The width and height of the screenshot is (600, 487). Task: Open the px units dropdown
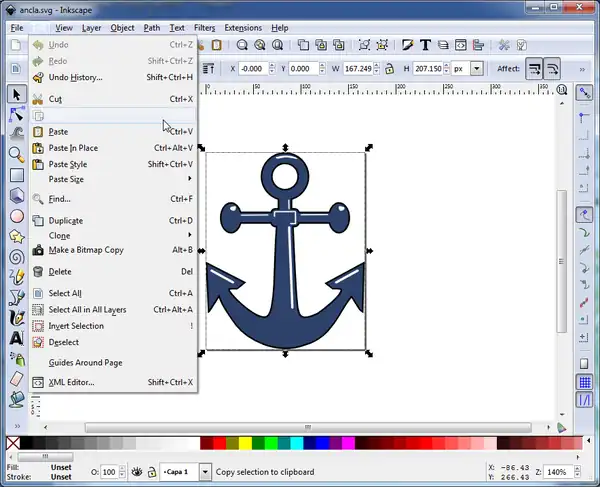[476, 68]
